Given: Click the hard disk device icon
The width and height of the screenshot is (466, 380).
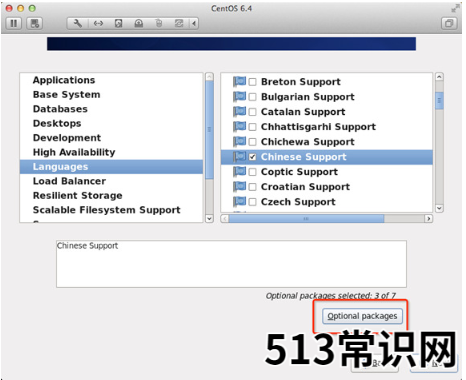Looking at the screenshot, I should pos(118,23).
